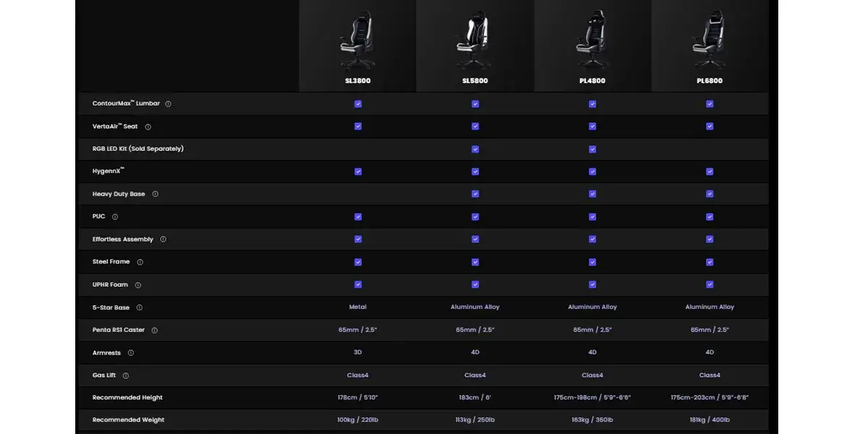868x434 pixels.
Task: Open info icon beside VertaAir Seat
Action: point(148,127)
